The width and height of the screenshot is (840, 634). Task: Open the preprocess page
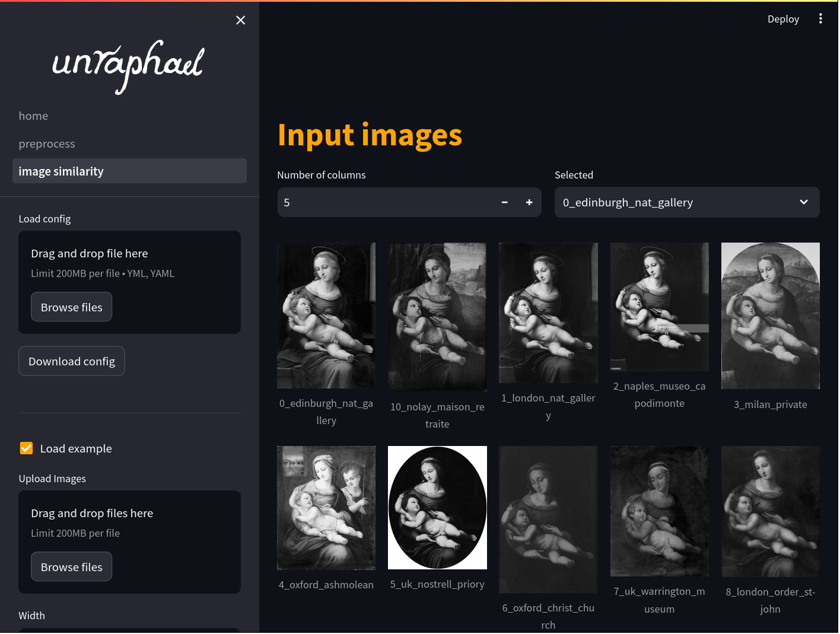(x=47, y=144)
